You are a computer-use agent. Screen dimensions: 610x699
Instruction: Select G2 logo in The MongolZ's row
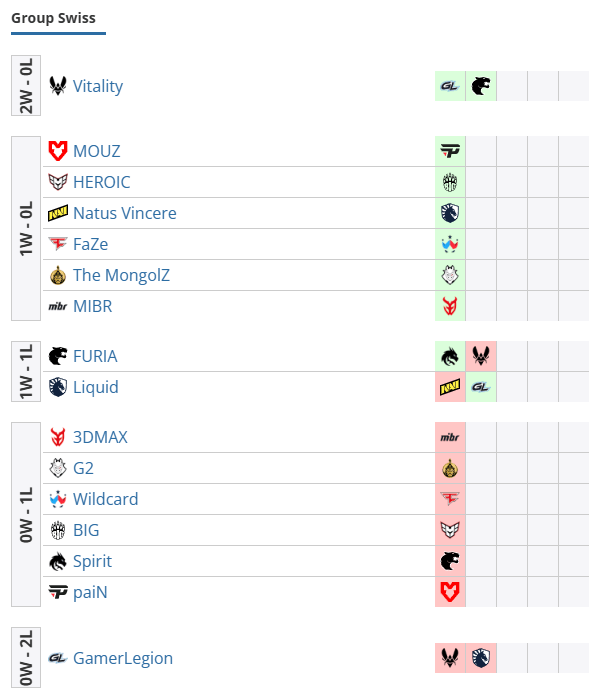[x=450, y=275]
